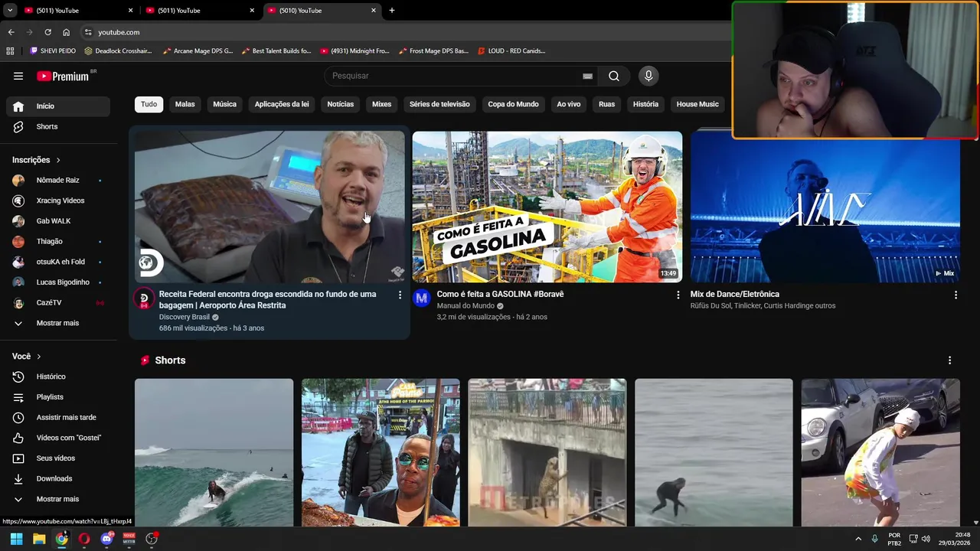Image resolution: width=980 pixels, height=551 pixels.
Task: Play the Receita Federal video thumbnail
Action: click(x=269, y=207)
